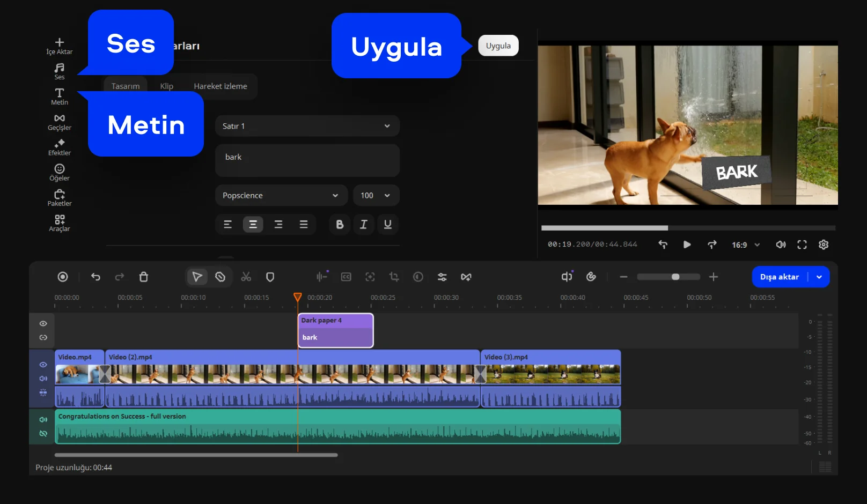The image size is (867, 504).
Task: Click the record button in timeline toolbar
Action: 63,277
